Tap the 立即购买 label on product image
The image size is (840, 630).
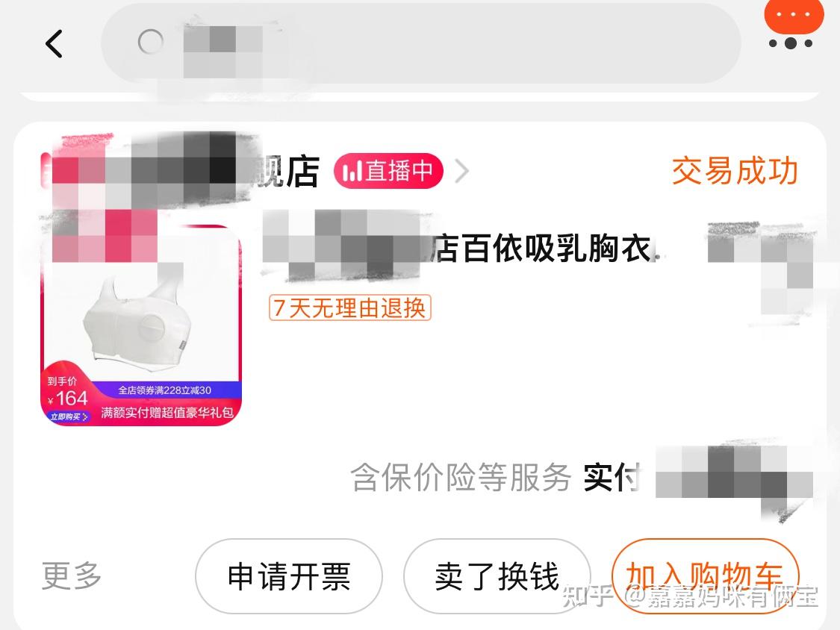pyautogui.click(x=69, y=417)
